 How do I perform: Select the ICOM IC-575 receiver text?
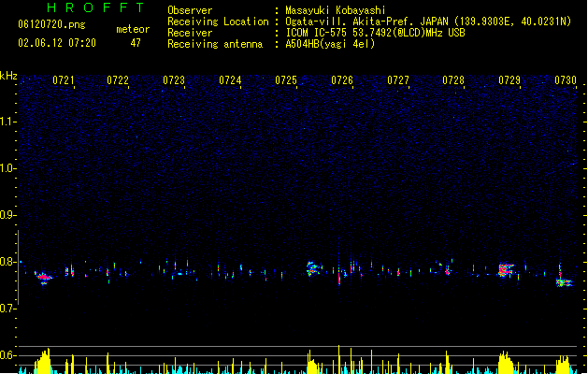click(x=375, y=33)
